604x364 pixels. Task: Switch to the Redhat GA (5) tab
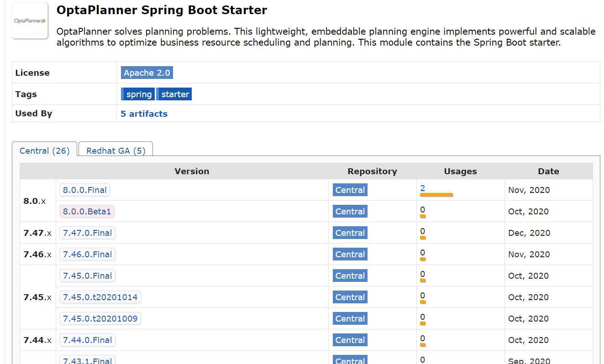(116, 151)
